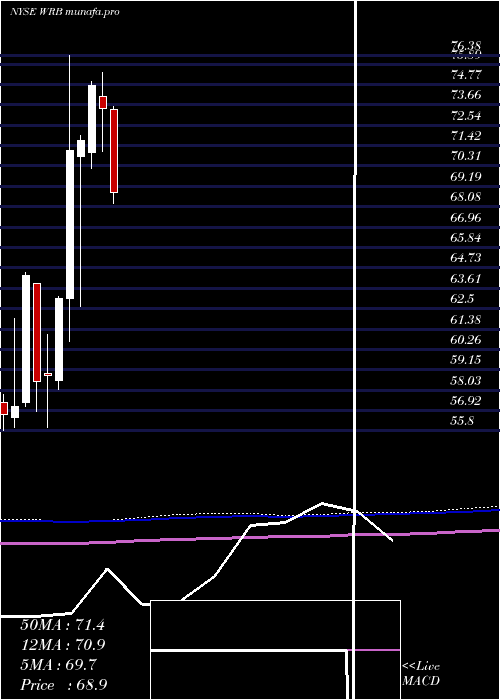
Task: Click the small red candle near 73.66
Action: (x=103, y=102)
